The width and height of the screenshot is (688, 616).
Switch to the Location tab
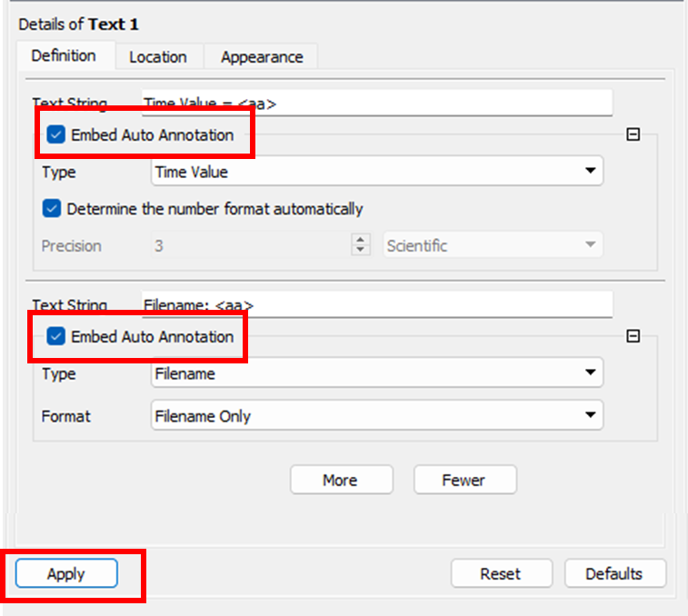tap(158, 57)
